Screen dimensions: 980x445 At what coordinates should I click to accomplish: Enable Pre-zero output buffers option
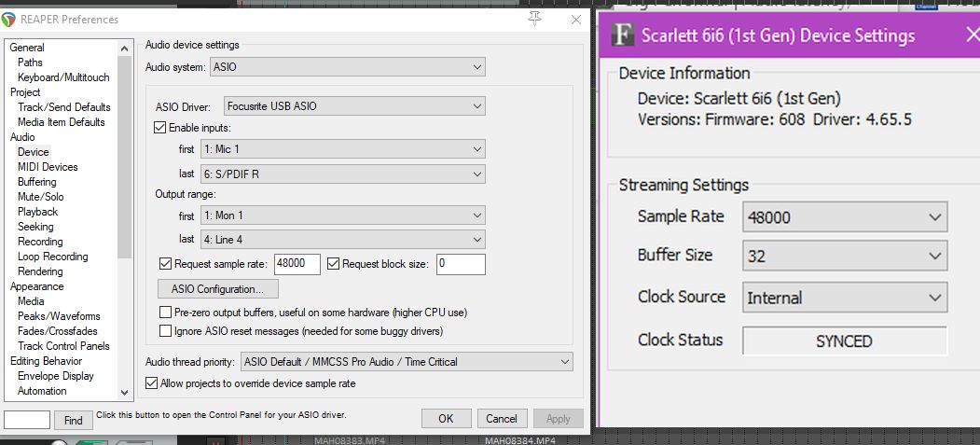click(166, 313)
